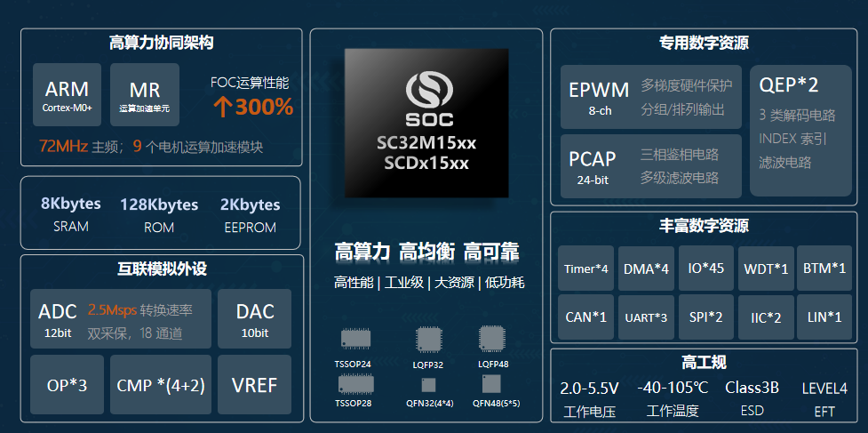Click the WDT*1 tile
868x433 pixels.
(766, 269)
